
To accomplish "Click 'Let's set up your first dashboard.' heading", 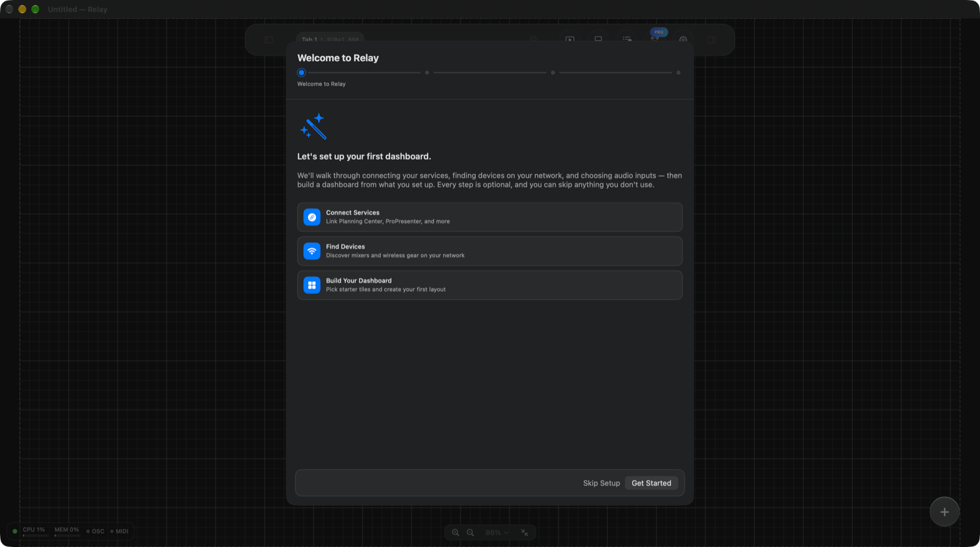I will (x=364, y=156).
